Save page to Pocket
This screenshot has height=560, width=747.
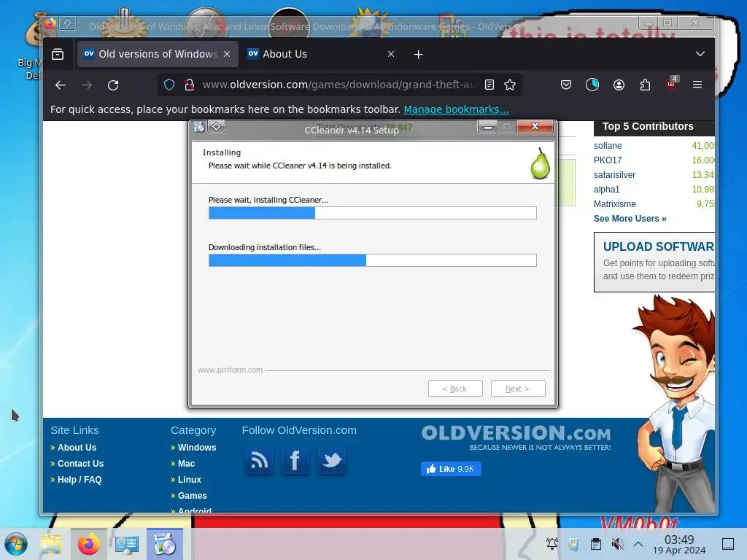coord(566,85)
